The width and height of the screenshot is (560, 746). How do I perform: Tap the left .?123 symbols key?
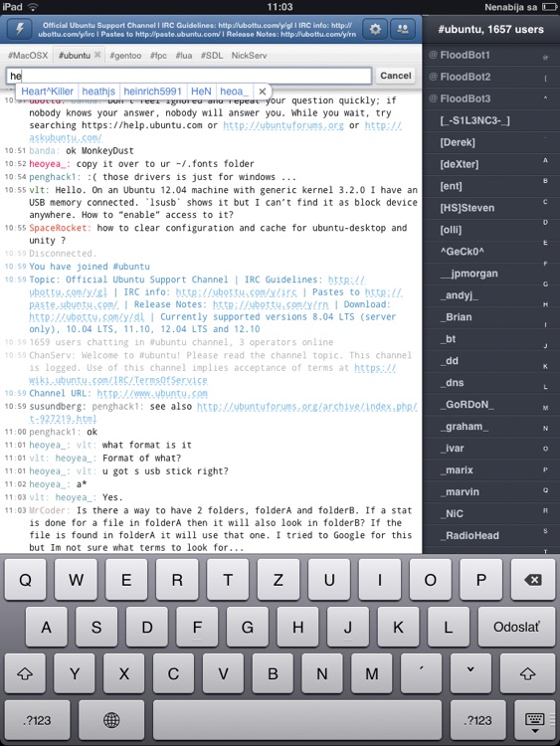(37, 720)
